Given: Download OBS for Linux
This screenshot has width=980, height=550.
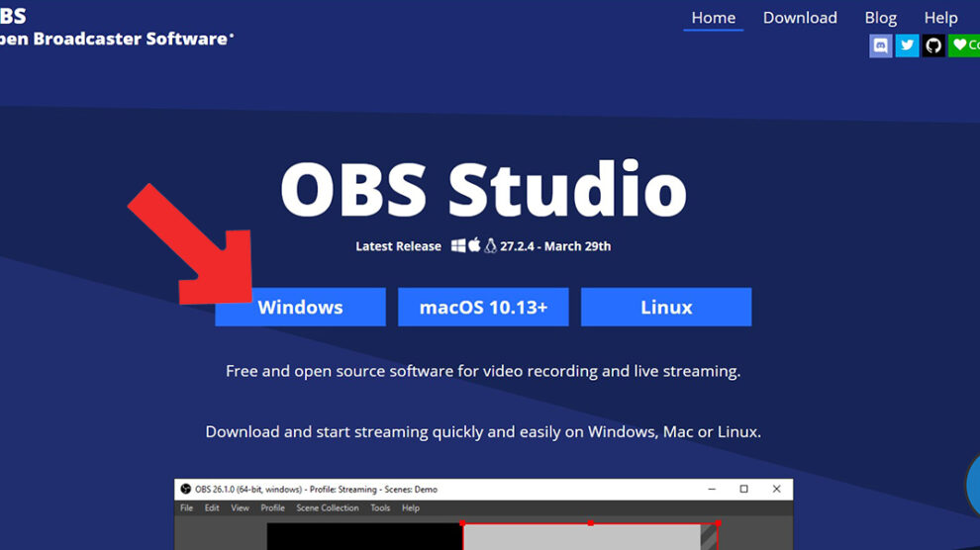Looking at the screenshot, I should pyautogui.click(x=666, y=307).
